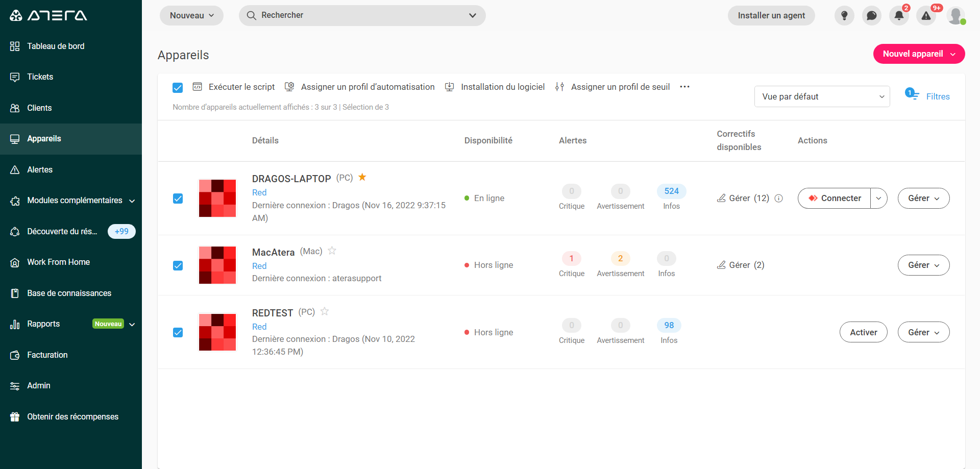Click MacAtera's 1 Critique badge
The height and width of the screenshot is (469, 980).
(571, 259)
